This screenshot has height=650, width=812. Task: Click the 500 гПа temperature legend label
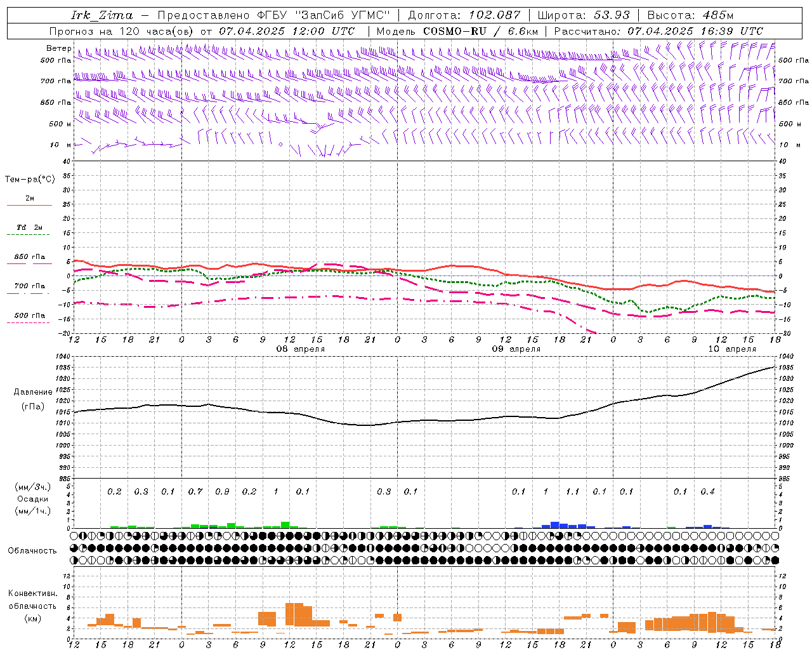[30, 315]
